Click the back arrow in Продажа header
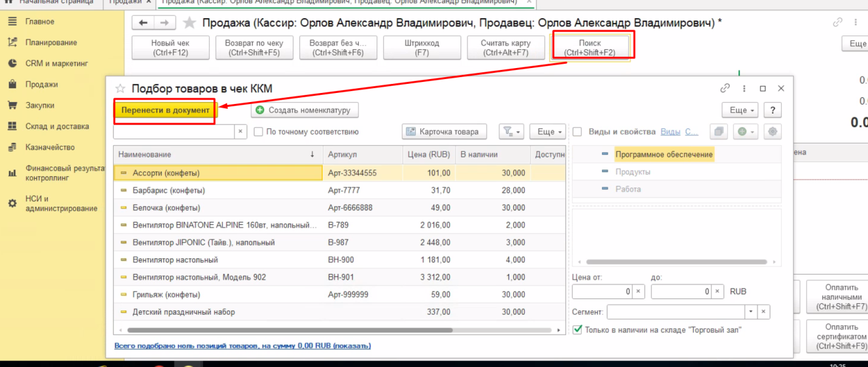 point(143,23)
